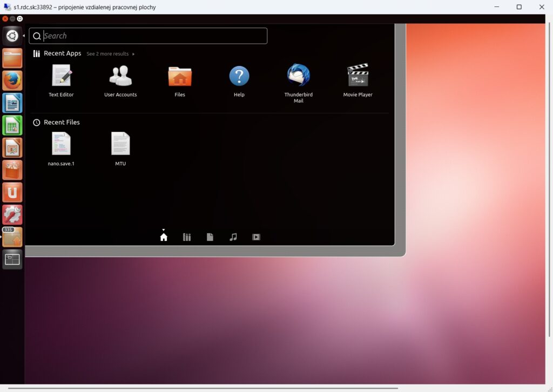Launch User Accounts from Recent Apps
553x392 pixels.
click(x=120, y=76)
